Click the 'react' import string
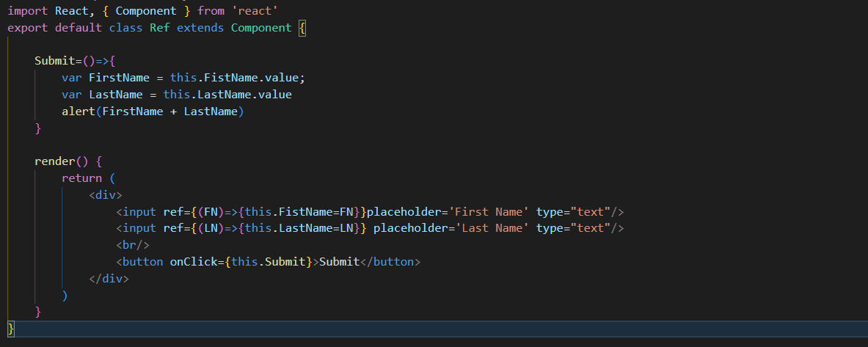 [255, 10]
